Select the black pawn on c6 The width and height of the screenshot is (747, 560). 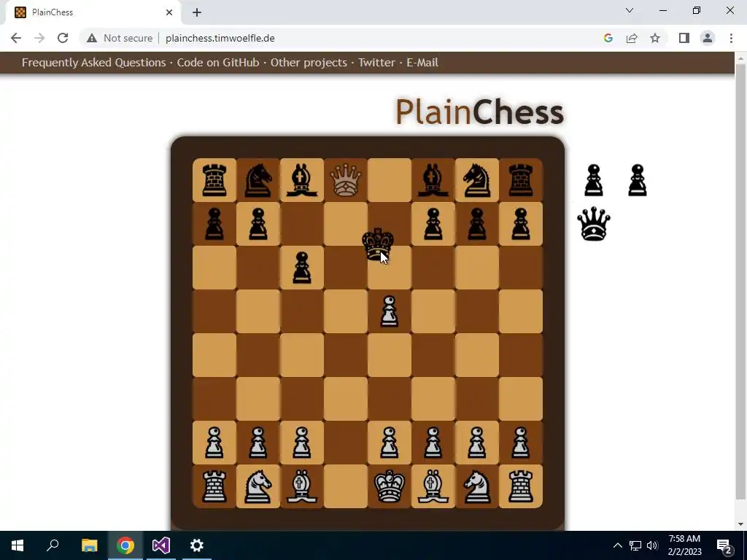302,268
